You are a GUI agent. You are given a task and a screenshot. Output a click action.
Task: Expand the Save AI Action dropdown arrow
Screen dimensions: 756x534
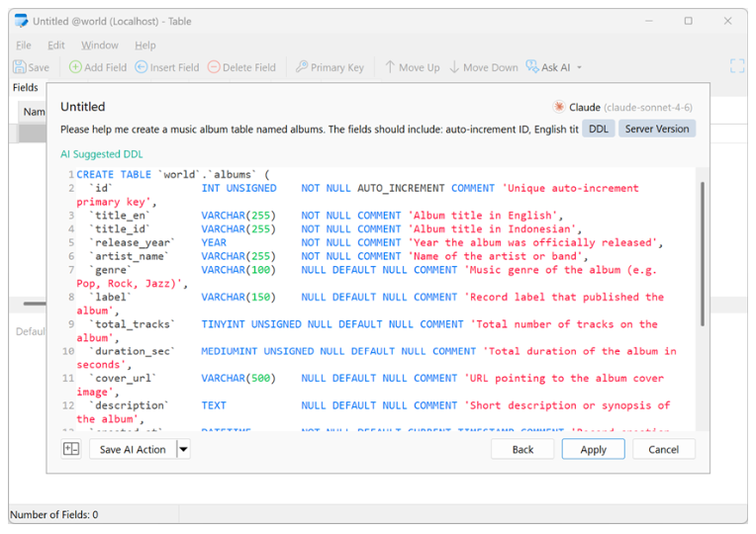click(183, 449)
